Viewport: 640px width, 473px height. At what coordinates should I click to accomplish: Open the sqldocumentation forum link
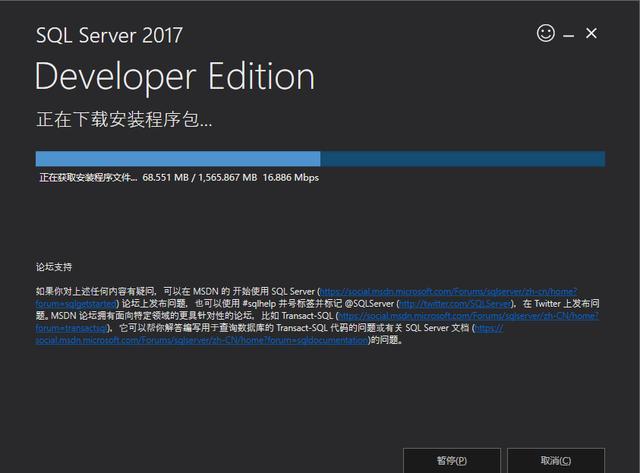[x=202, y=340]
